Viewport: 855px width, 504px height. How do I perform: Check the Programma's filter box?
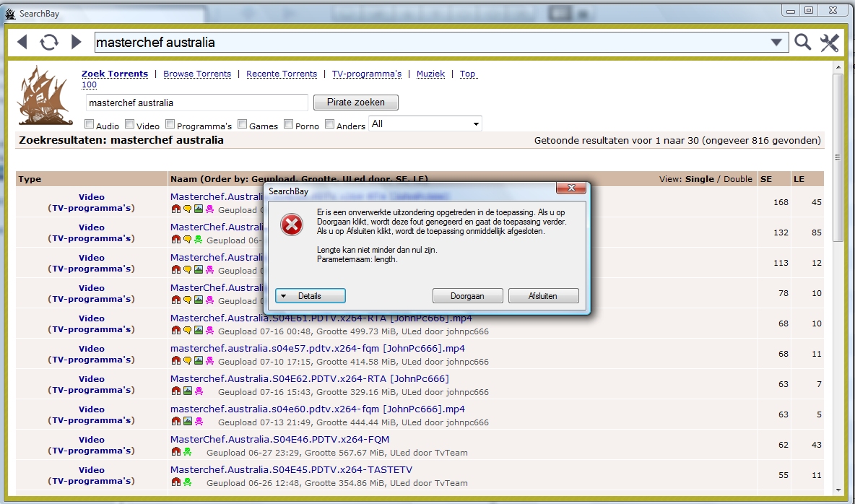[x=170, y=124]
